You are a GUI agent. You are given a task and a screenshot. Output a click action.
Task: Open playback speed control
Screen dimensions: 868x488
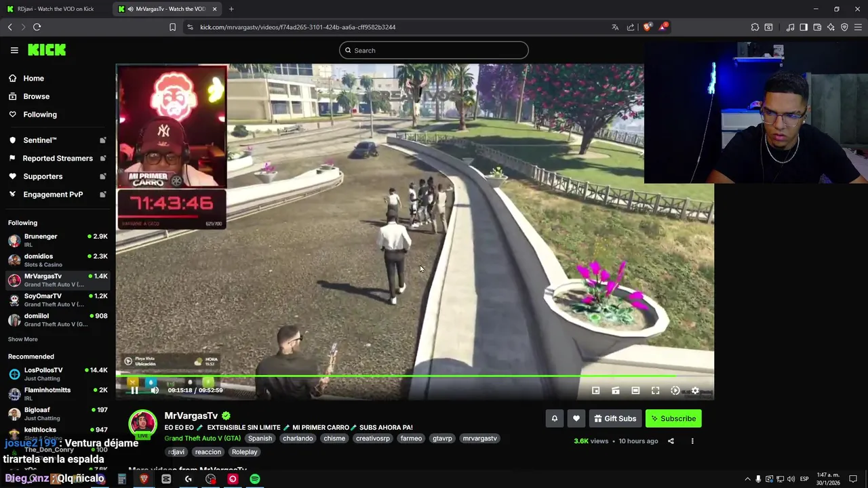[x=675, y=390]
